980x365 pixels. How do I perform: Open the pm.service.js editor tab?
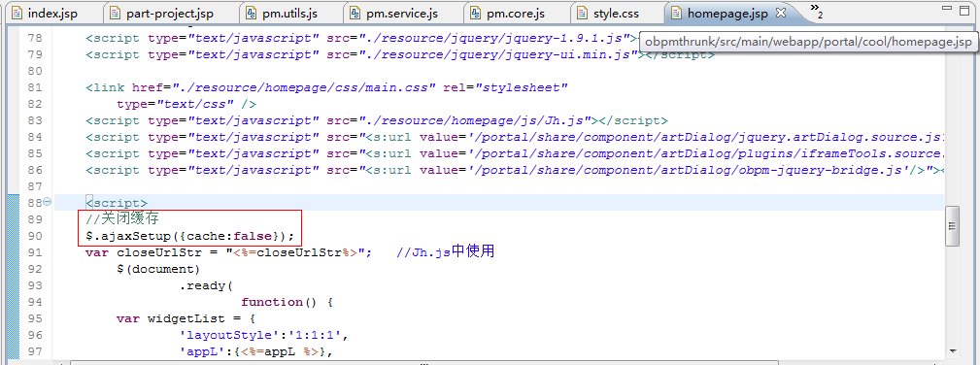402,13
